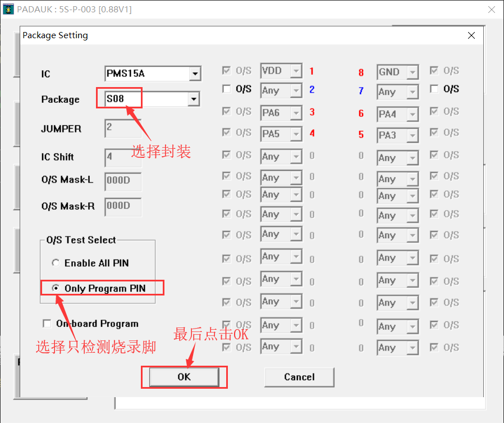Click the JUMPER value field
This screenshot has width=504, height=423.
pos(122,128)
